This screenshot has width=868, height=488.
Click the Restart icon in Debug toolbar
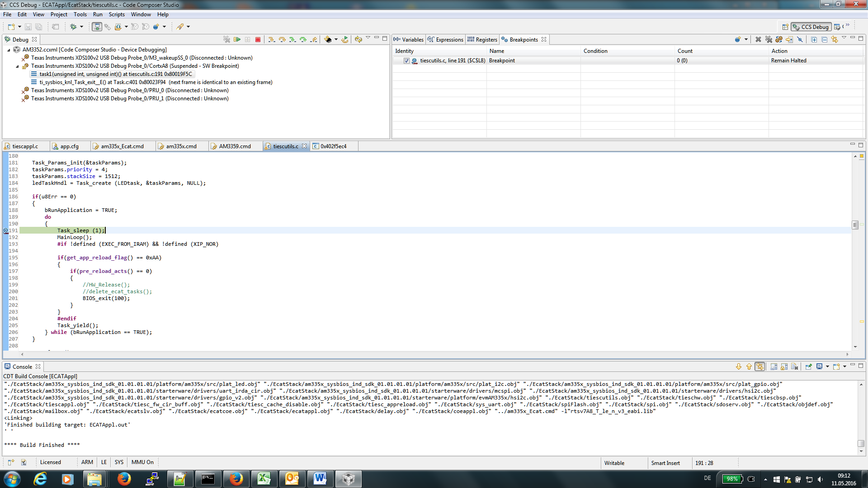coord(345,40)
